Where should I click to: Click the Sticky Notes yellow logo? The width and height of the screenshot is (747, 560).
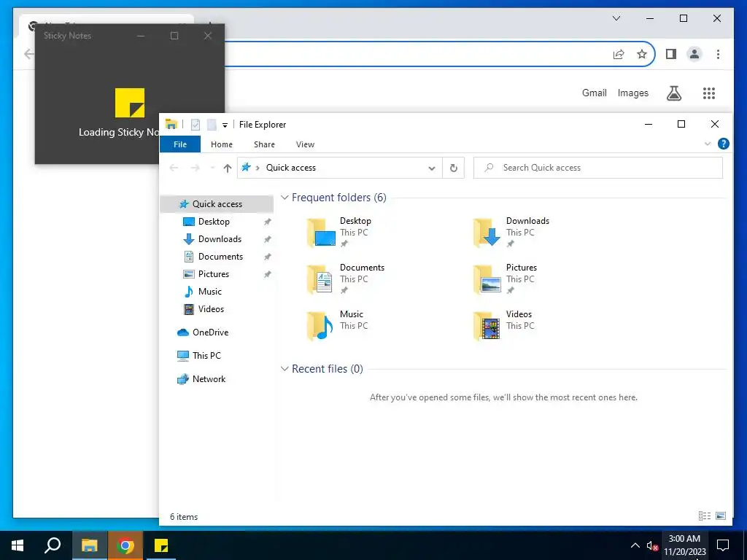click(x=130, y=102)
